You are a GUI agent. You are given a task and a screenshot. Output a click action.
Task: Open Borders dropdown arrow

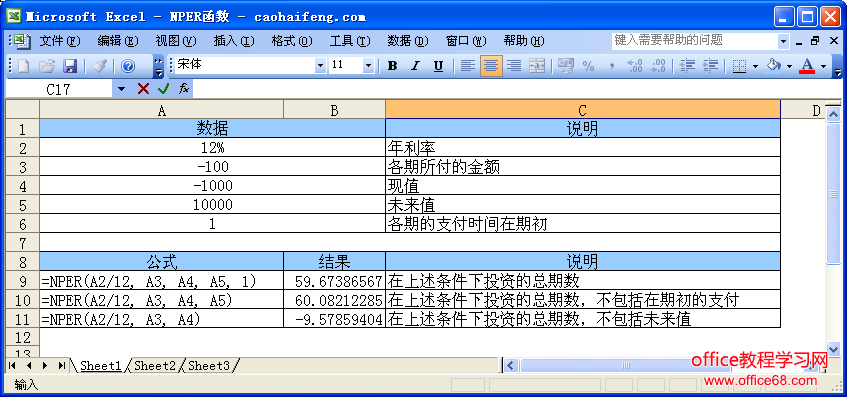(x=755, y=66)
